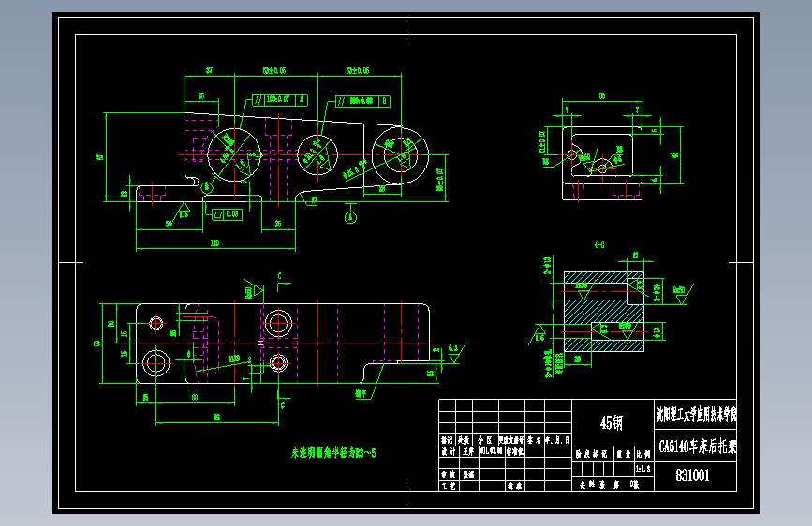Click the circled datum marker under the front view baseline
This screenshot has width=812, height=526.
pyautogui.click(x=350, y=217)
